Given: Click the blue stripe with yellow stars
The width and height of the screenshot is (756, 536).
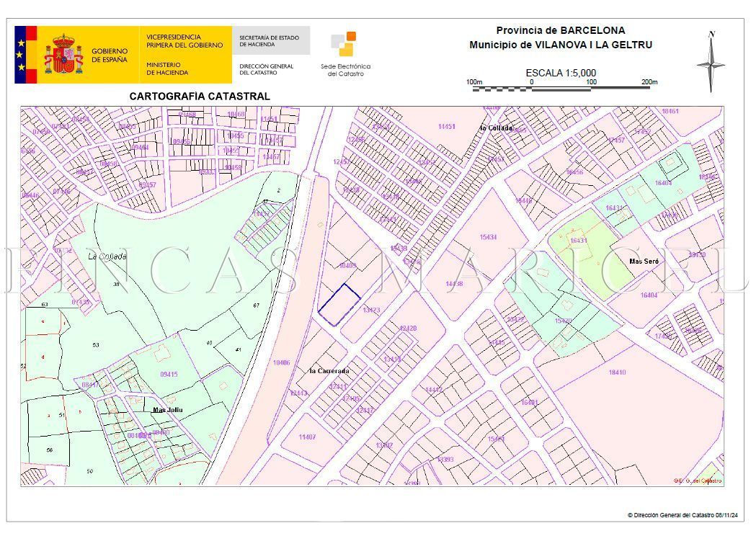Looking at the screenshot, I should 21,55.
